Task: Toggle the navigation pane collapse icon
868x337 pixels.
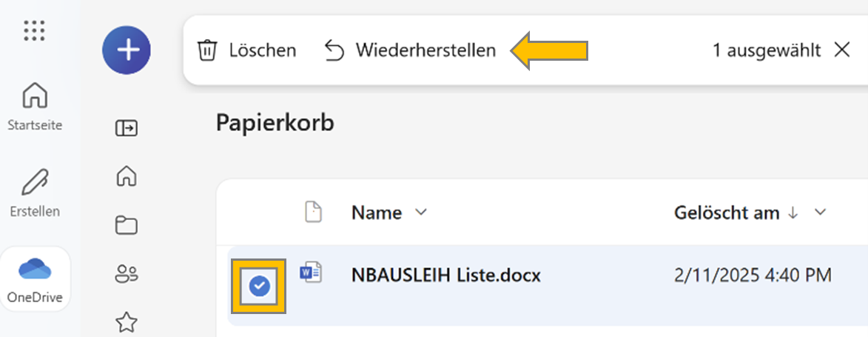Action: (127, 129)
